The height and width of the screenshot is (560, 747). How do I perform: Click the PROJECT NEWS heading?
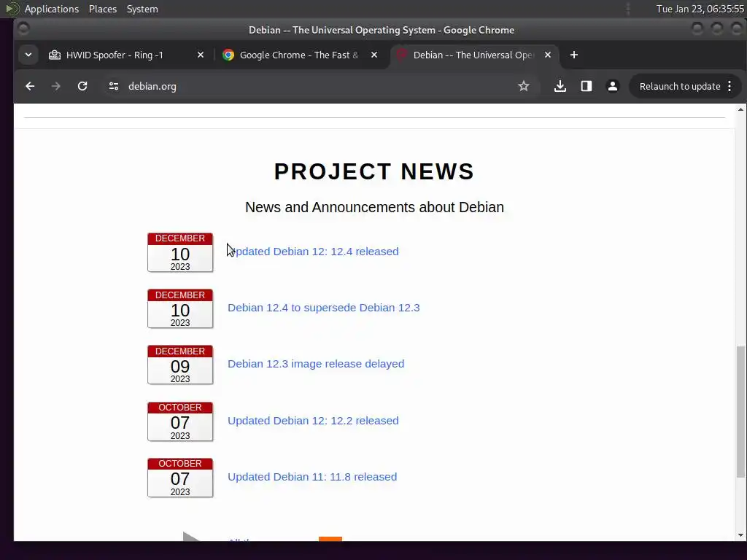tap(374, 171)
